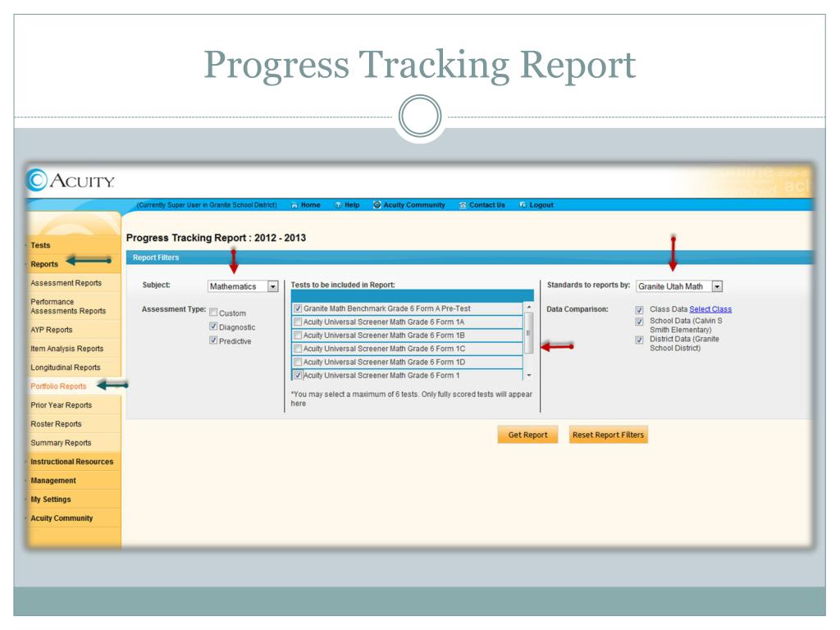Click the Logout link

click(541, 205)
